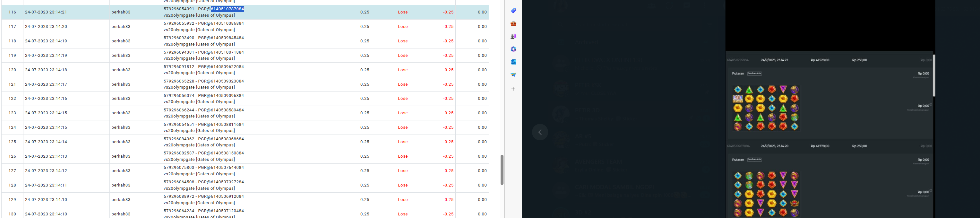Click the Taruhan Ante badge in the 23.14.20 spin

(754, 160)
